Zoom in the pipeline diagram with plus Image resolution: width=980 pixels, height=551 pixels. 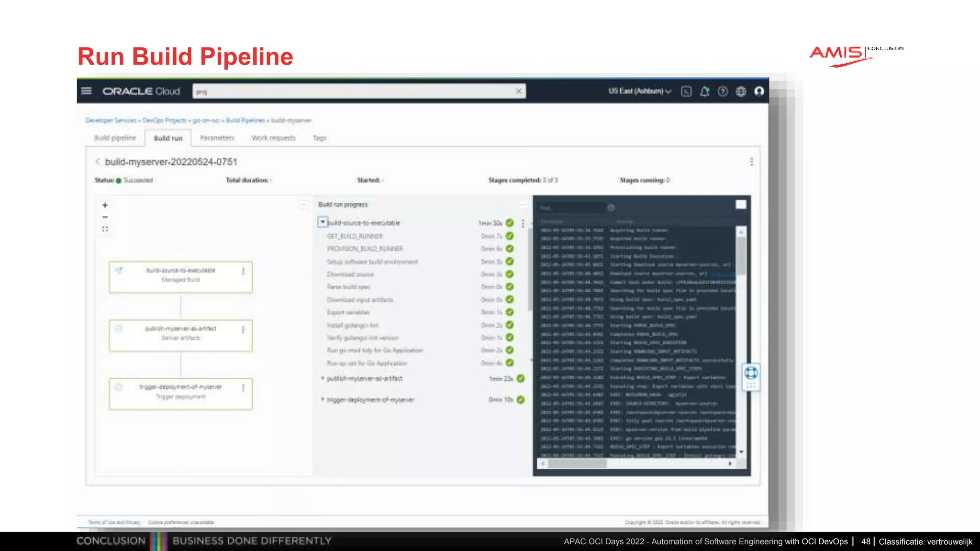click(x=105, y=205)
